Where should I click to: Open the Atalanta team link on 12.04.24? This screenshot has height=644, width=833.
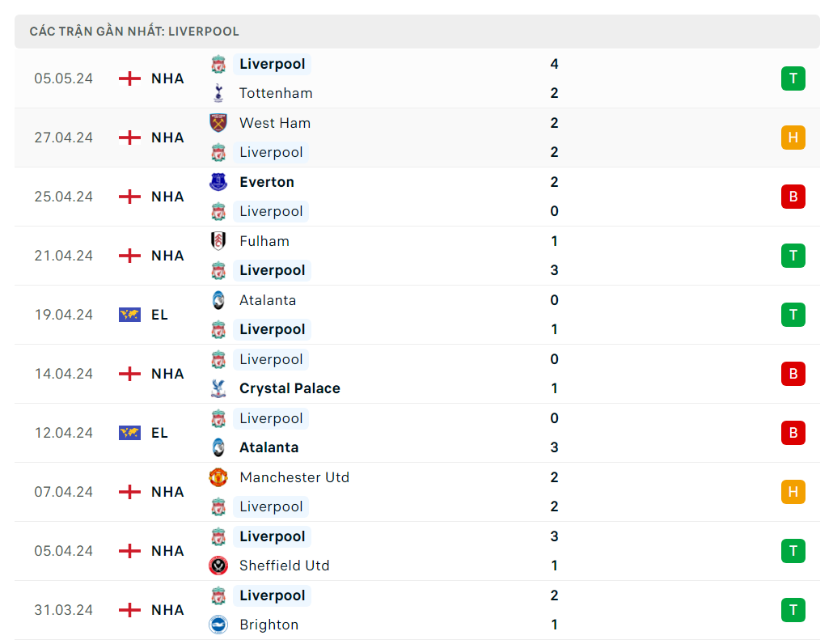(269, 447)
